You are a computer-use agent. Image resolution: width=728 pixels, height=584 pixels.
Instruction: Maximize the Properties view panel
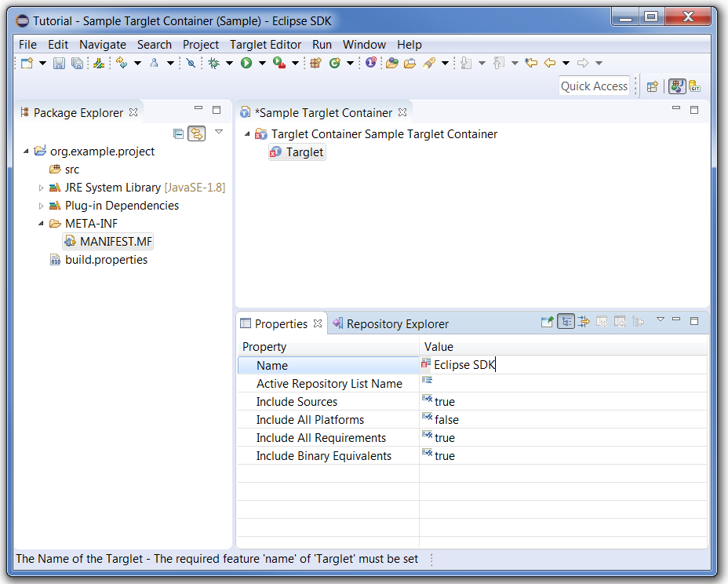tap(694, 320)
